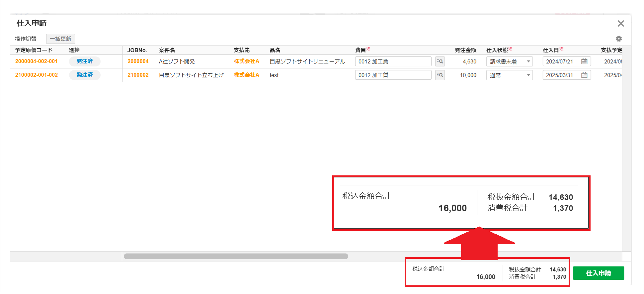Click 株式会社A payee in first row

point(246,61)
